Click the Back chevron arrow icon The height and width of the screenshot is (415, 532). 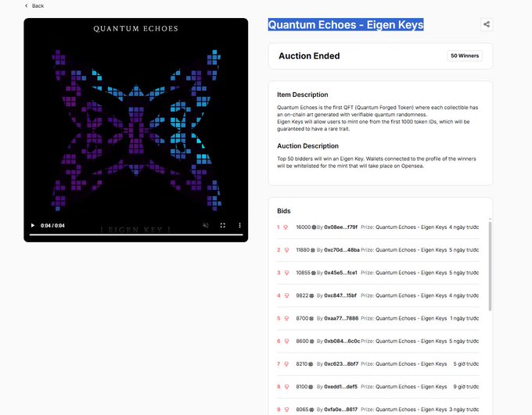tap(27, 5)
